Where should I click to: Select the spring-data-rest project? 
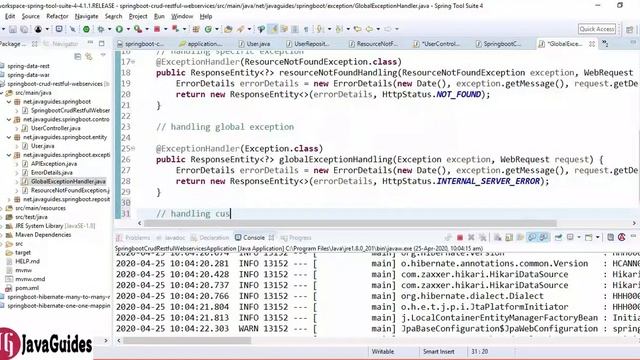(28, 66)
